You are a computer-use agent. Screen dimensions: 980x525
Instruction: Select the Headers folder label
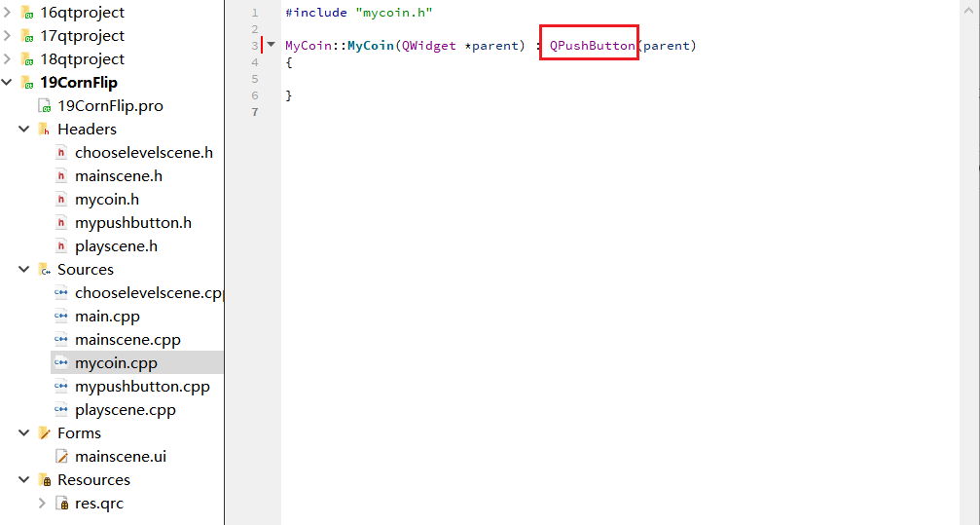pos(87,129)
